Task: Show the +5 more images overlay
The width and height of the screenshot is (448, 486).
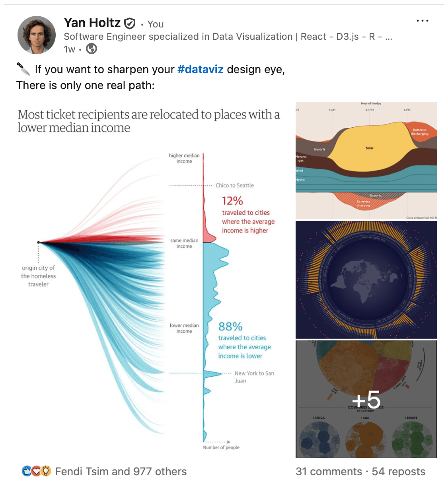Action: coord(366,399)
